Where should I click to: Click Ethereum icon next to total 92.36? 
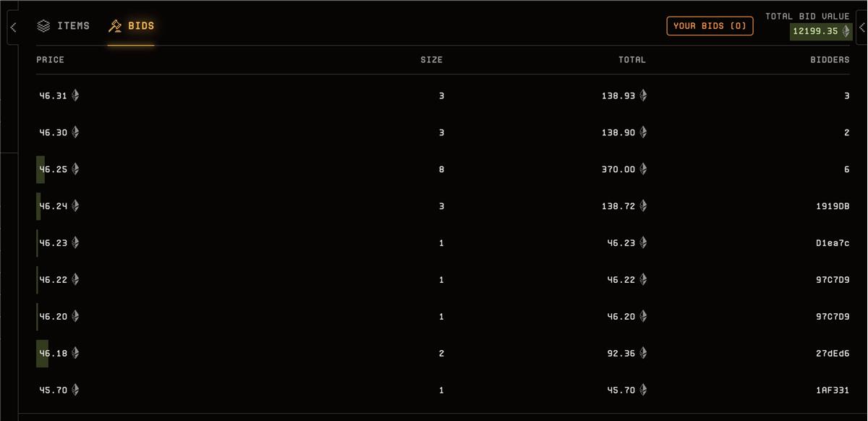pyautogui.click(x=643, y=353)
